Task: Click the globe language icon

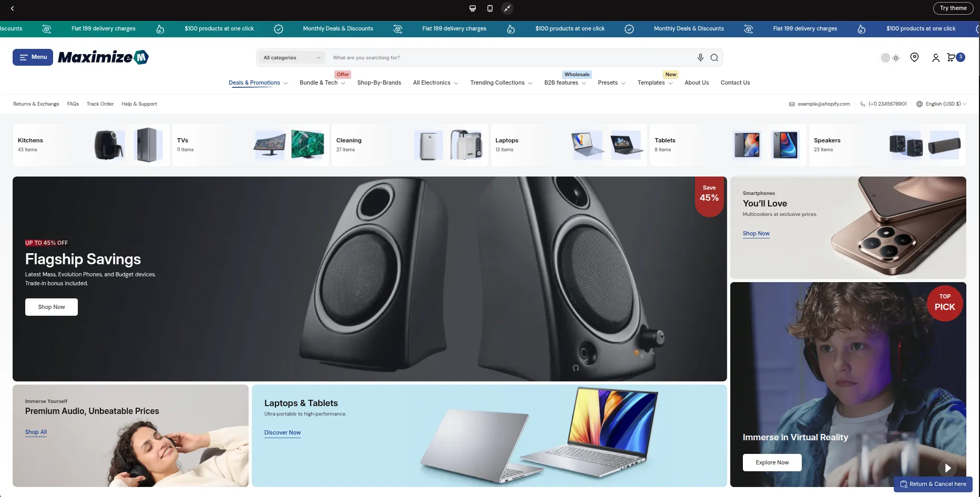Action: click(920, 104)
